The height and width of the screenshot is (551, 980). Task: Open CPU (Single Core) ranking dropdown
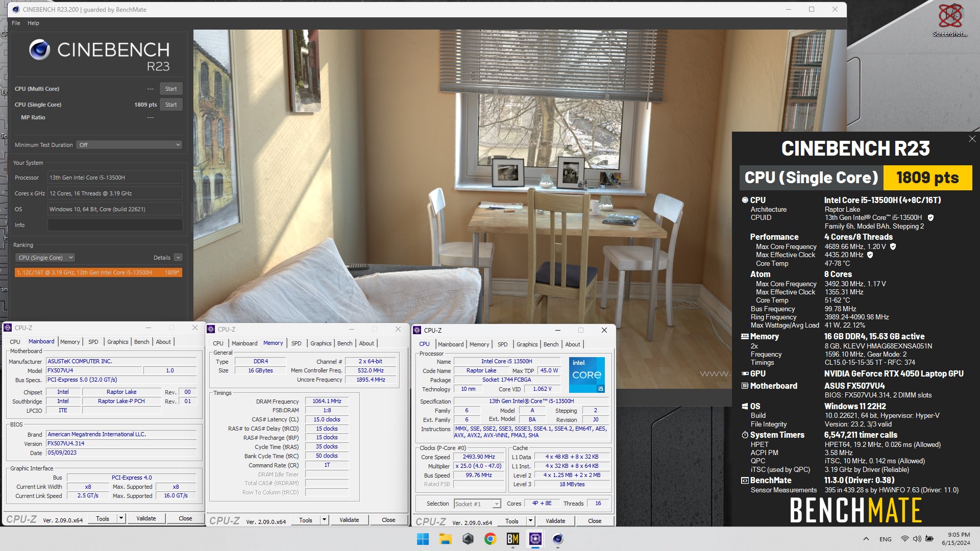pyautogui.click(x=45, y=258)
